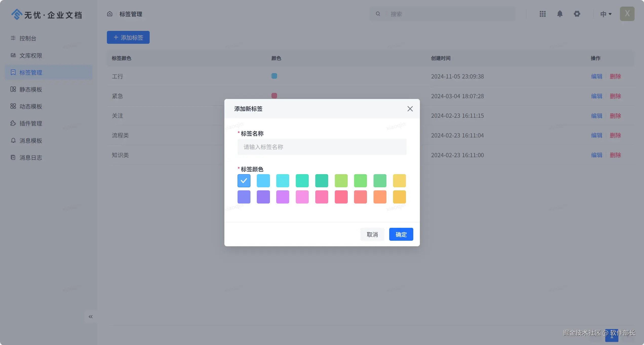Viewport: 644px width, 345px height.
Task: Go to 插件管理 menu item
Action: 31,124
